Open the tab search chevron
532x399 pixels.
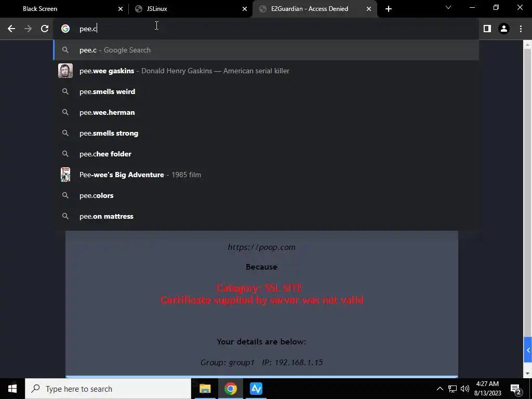point(448,7)
